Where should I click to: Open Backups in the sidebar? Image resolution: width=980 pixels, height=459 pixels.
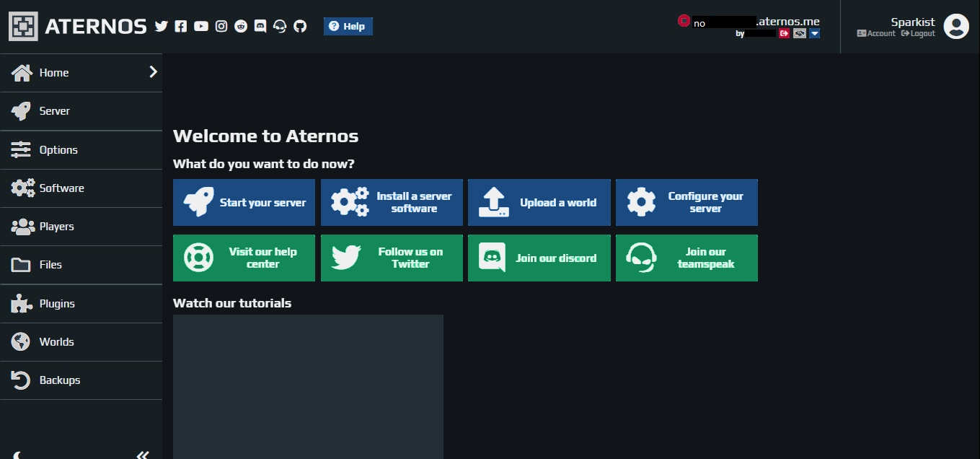81,380
